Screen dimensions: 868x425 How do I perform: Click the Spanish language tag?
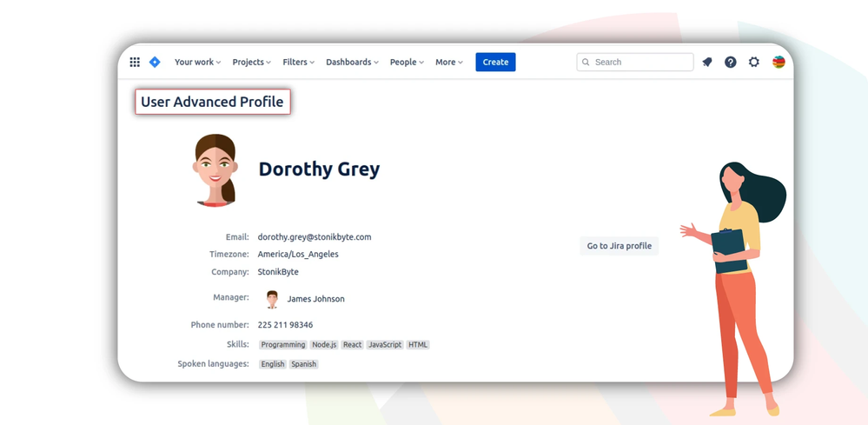click(304, 364)
